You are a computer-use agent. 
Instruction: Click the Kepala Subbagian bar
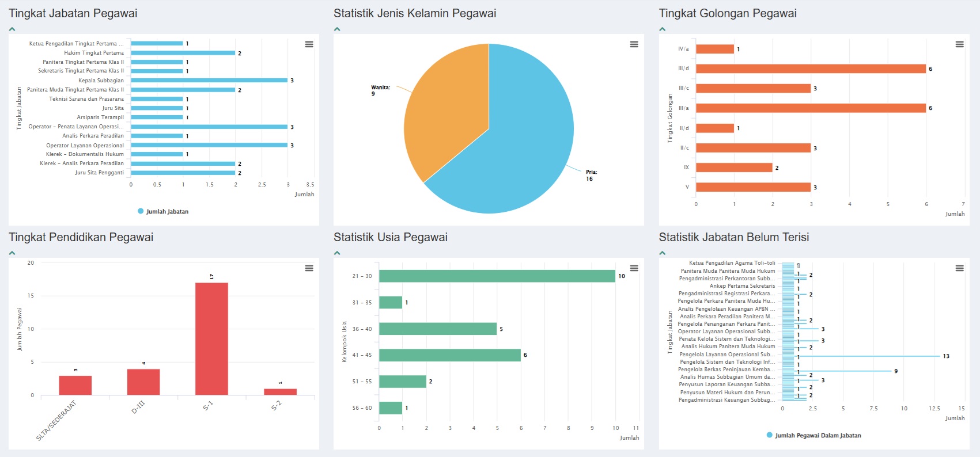click(x=209, y=81)
